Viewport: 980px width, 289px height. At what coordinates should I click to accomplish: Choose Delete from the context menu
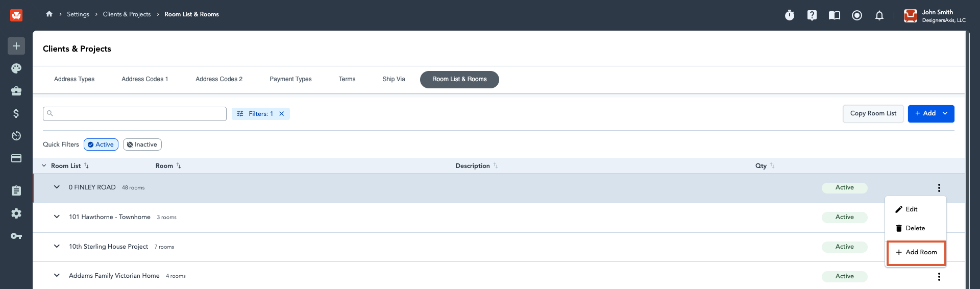click(x=916, y=228)
